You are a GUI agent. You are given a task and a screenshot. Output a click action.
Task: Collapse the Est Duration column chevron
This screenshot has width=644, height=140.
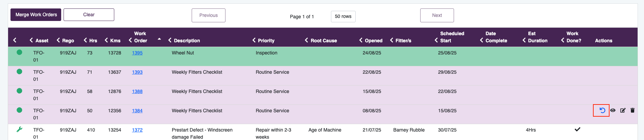tap(524, 40)
